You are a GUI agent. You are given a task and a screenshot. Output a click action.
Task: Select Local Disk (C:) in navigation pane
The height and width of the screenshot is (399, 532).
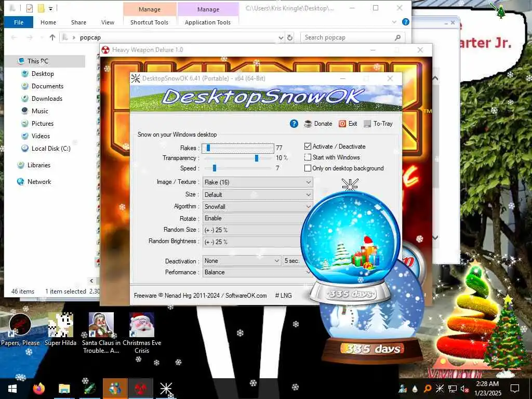[x=51, y=149]
